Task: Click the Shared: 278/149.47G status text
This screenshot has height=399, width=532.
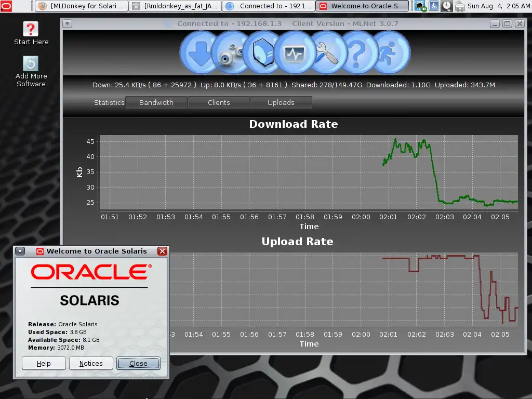Action: (x=326, y=85)
